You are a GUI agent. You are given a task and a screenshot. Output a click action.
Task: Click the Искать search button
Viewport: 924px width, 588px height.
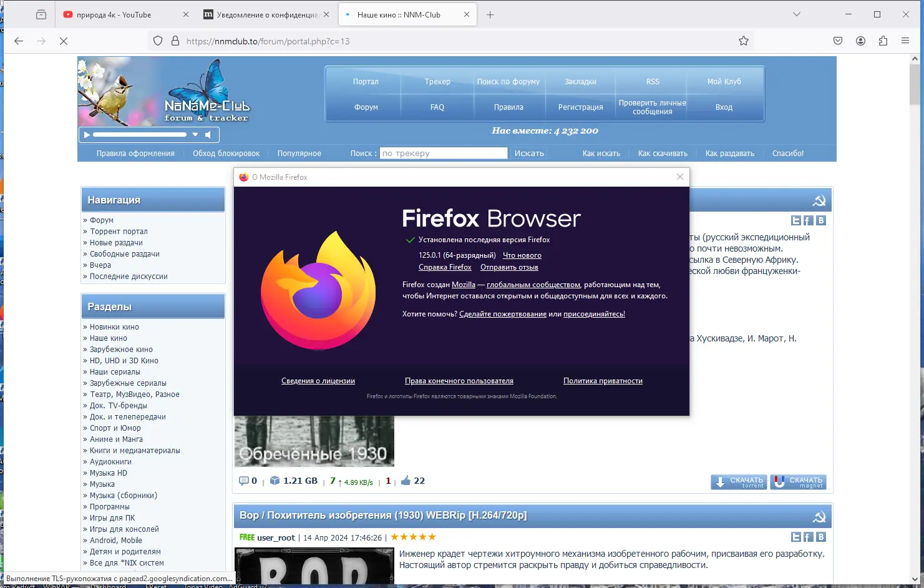(x=529, y=153)
